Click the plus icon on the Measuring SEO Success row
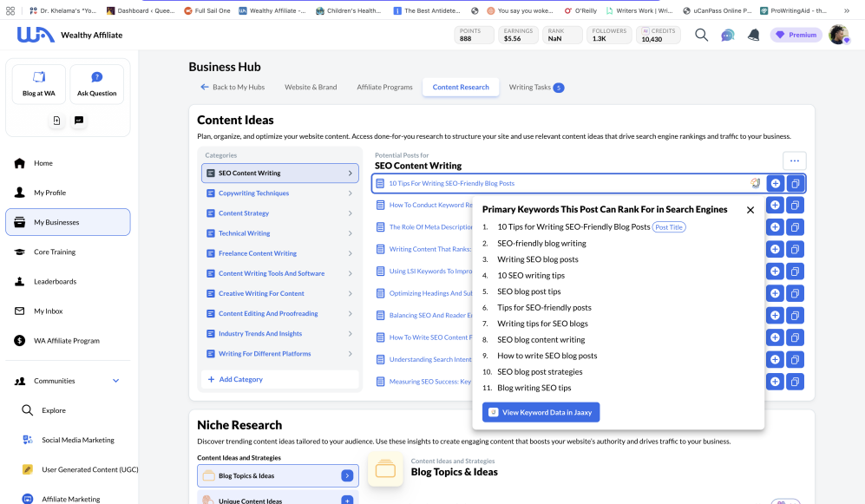The width and height of the screenshot is (865, 504). pos(775,382)
